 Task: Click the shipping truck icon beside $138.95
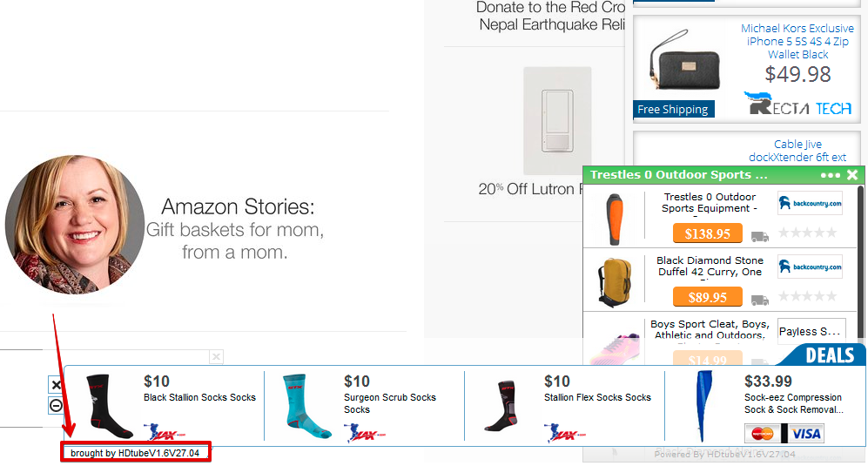click(x=760, y=235)
